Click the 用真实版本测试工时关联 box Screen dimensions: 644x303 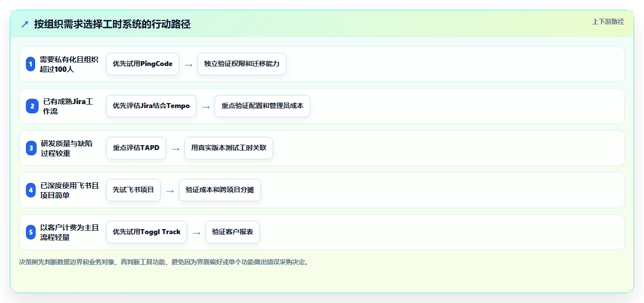[229, 148]
